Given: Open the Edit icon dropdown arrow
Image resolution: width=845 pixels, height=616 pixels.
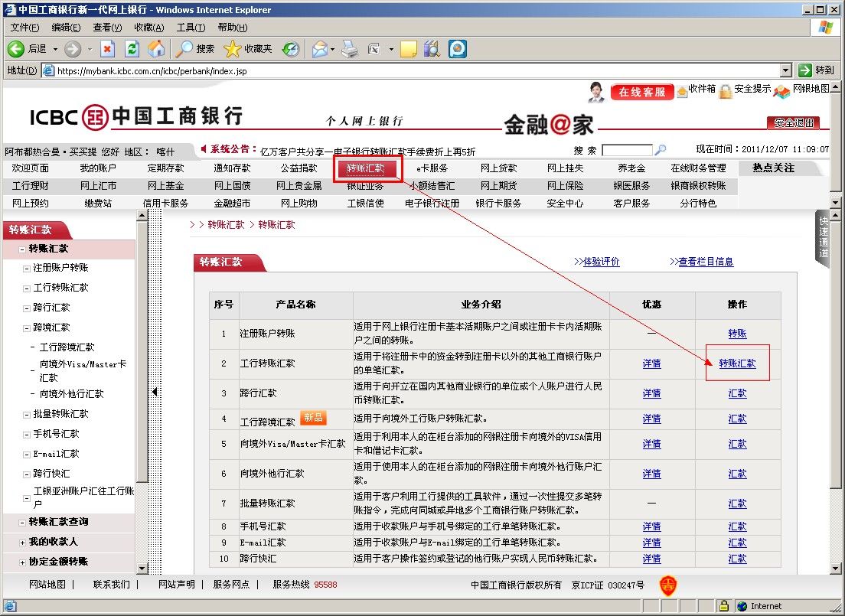Looking at the screenshot, I should pyautogui.click(x=391, y=49).
